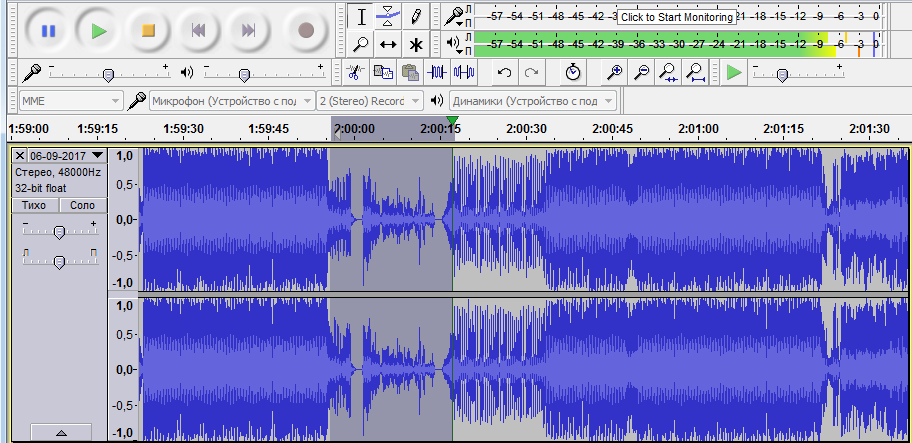The width and height of the screenshot is (912, 443).
Task: Click the upper channel vertical amplitude scale
Action: pos(124,219)
